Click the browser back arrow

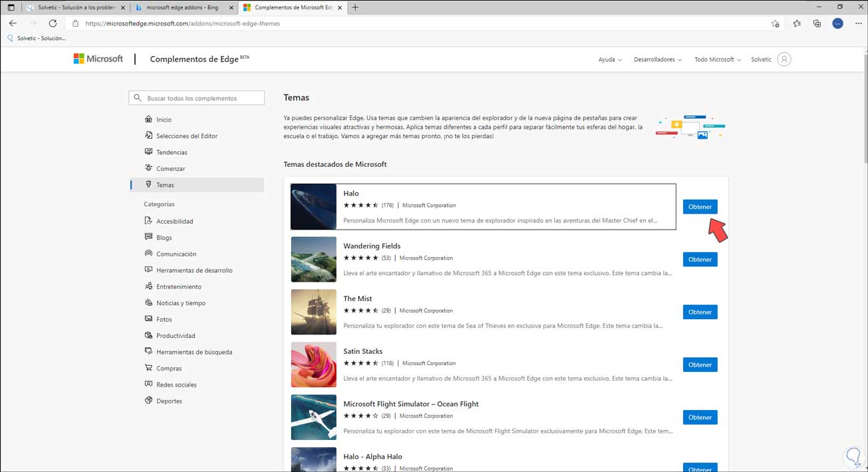(x=13, y=23)
